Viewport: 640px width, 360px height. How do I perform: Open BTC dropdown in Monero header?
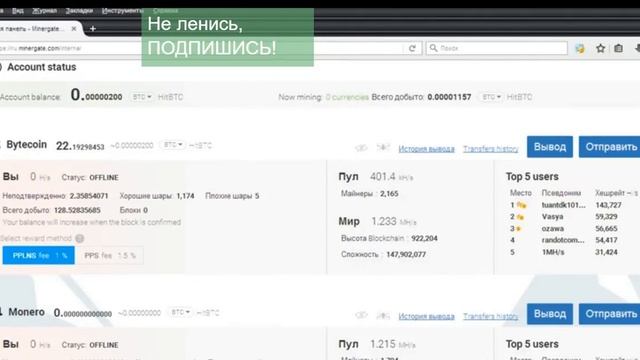tap(181, 312)
